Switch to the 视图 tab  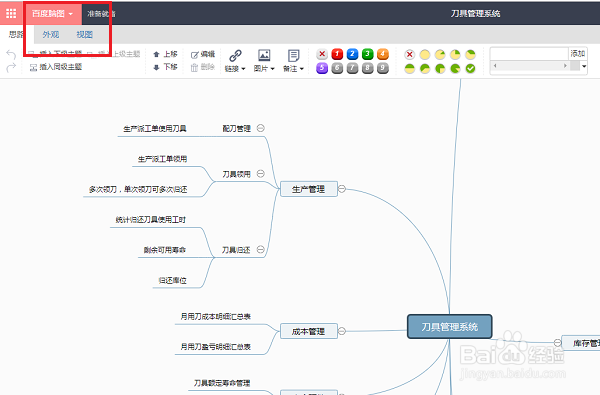point(84,34)
